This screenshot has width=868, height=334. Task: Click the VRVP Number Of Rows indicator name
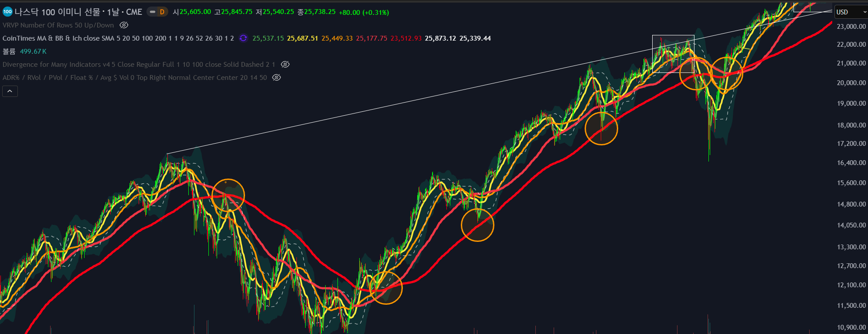point(58,25)
